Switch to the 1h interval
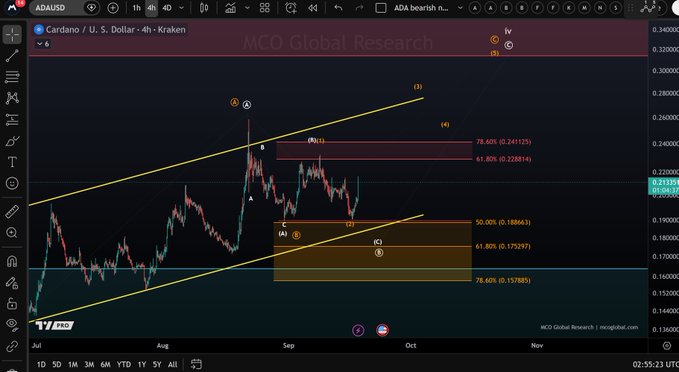 (136, 8)
